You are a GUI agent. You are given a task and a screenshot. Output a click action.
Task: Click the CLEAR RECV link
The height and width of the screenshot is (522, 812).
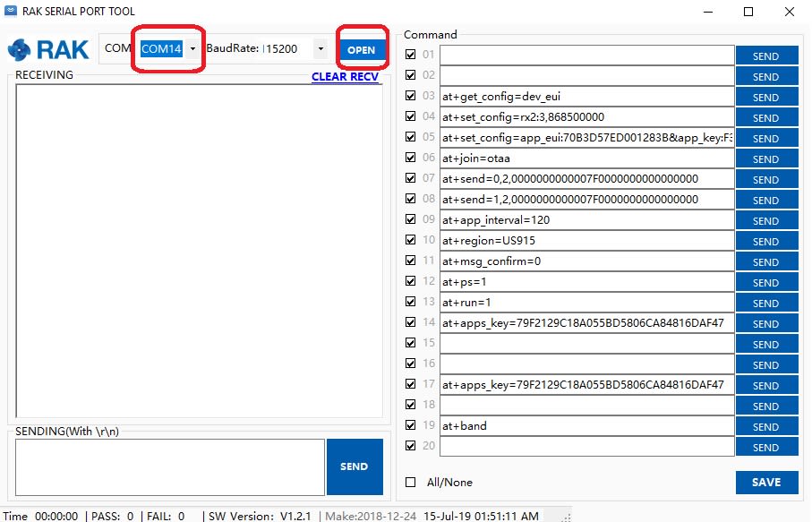click(x=345, y=77)
